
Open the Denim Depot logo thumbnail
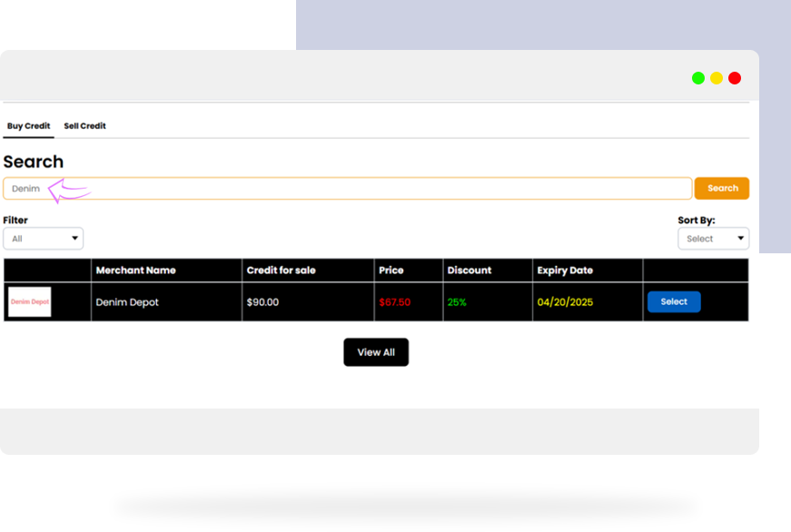tap(30, 301)
